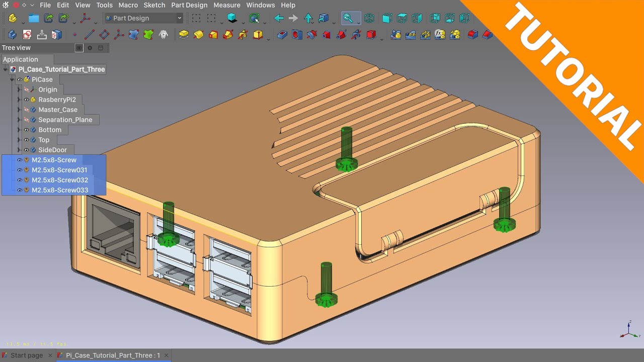Expand the SideDoor tree node
The width and height of the screenshot is (644, 362).
coord(19,150)
